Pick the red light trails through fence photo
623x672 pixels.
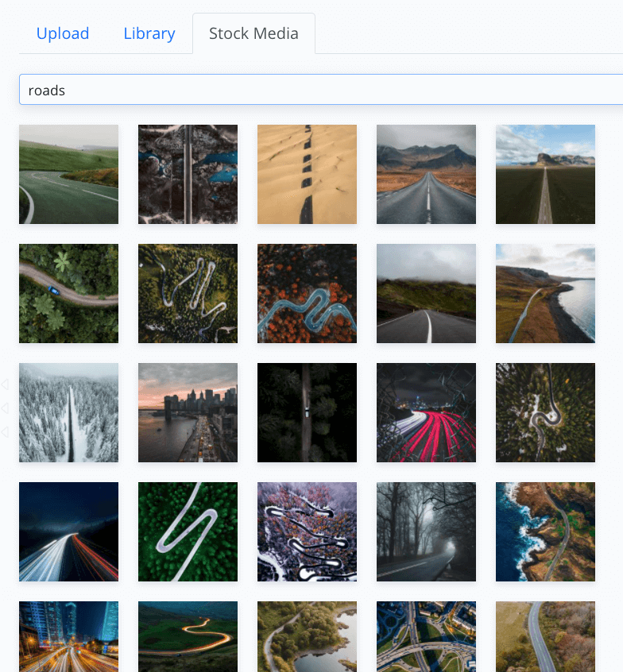[x=426, y=413]
